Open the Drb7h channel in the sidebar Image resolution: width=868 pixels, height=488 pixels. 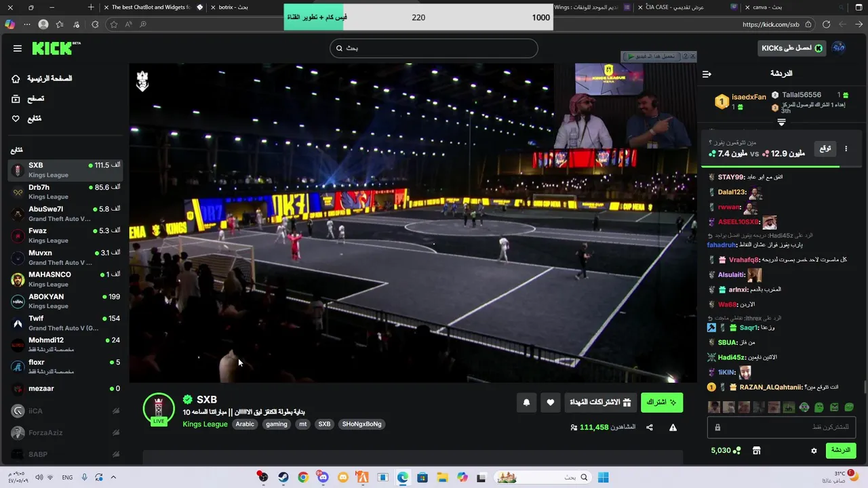click(65, 192)
